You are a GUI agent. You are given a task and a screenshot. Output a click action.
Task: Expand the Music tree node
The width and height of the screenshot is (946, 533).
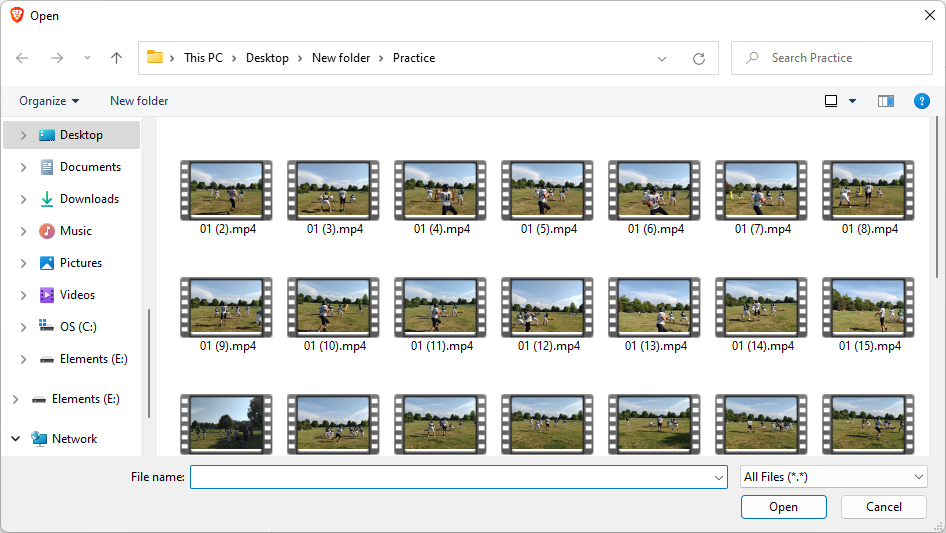click(24, 231)
